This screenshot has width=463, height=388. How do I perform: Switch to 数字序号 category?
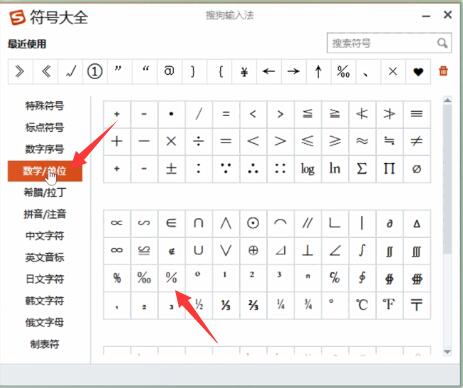(x=45, y=149)
